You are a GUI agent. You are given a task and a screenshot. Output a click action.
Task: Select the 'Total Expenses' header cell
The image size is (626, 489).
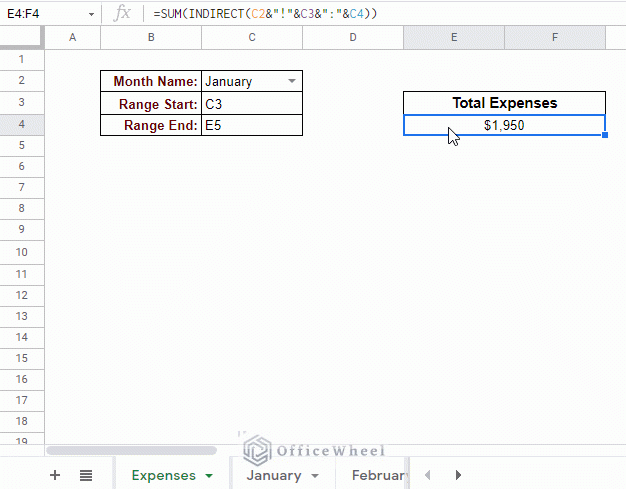coord(504,103)
